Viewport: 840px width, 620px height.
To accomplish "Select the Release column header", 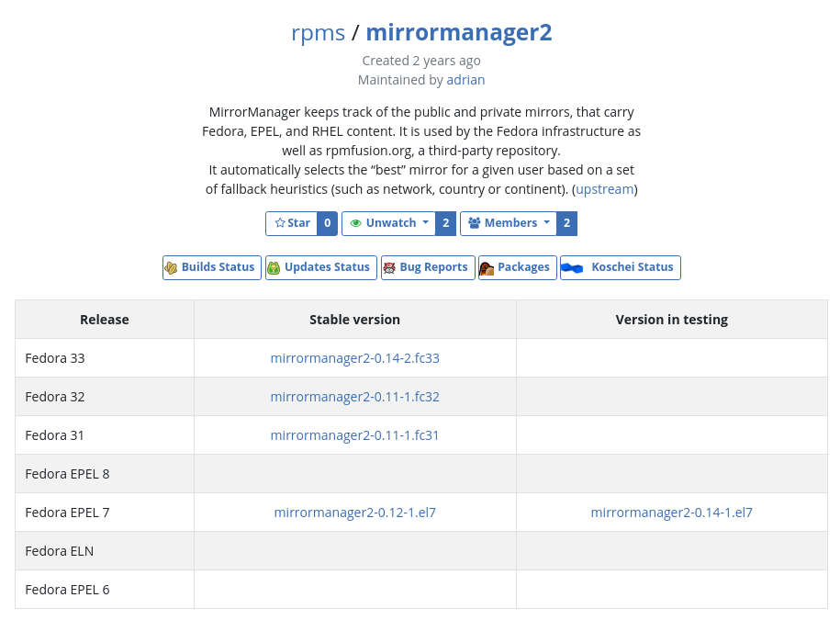I will coord(105,320).
